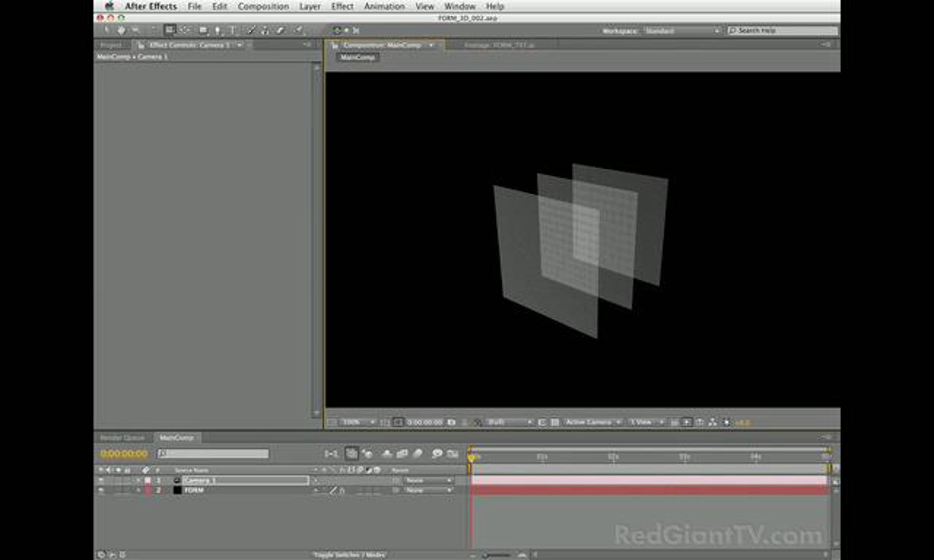Select the Brush tool

coord(251,30)
